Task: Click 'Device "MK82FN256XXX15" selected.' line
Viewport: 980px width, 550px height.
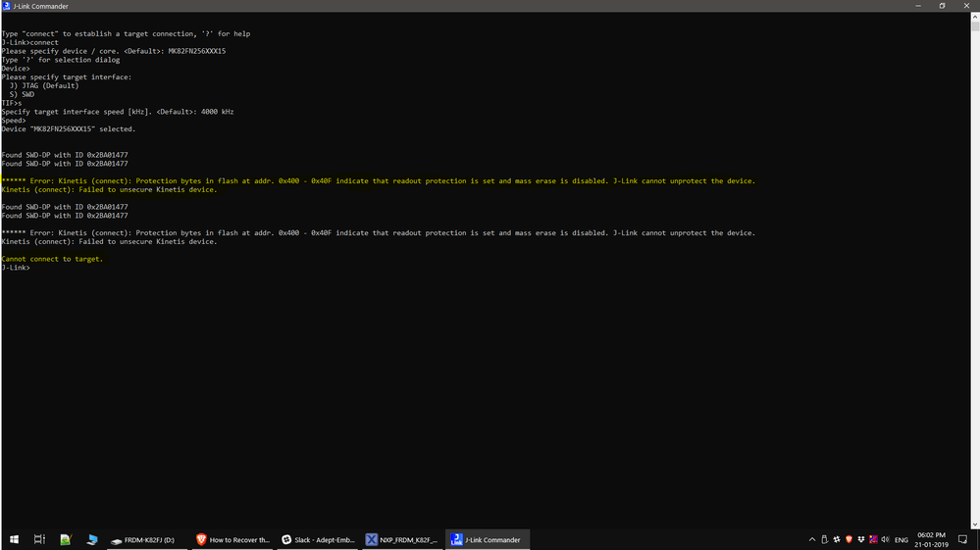Action: click(x=68, y=128)
